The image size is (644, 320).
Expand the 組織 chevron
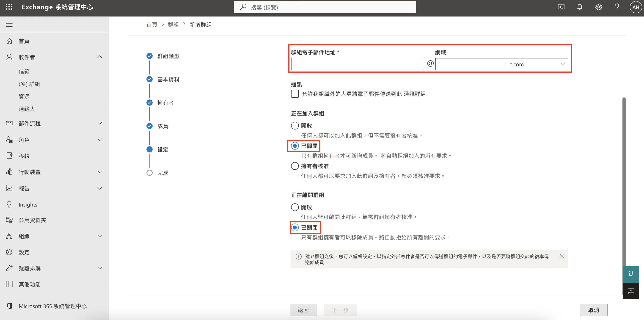tap(99, 236)
